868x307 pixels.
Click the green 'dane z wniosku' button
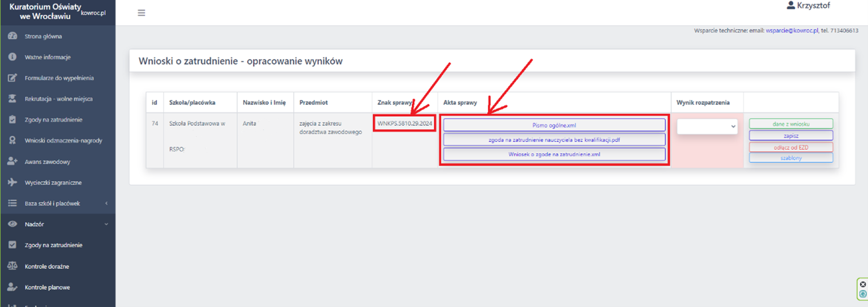790,124
